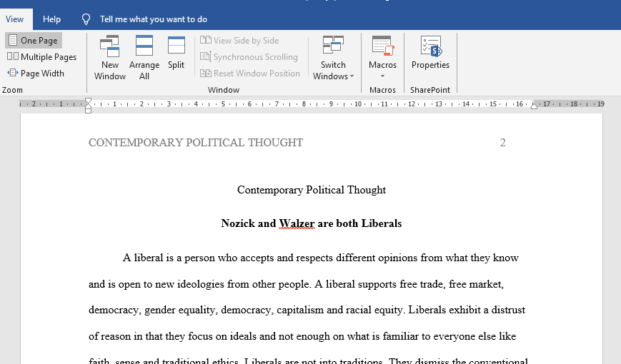
Task: Open a New Window of the document
Action: (110, 58)
